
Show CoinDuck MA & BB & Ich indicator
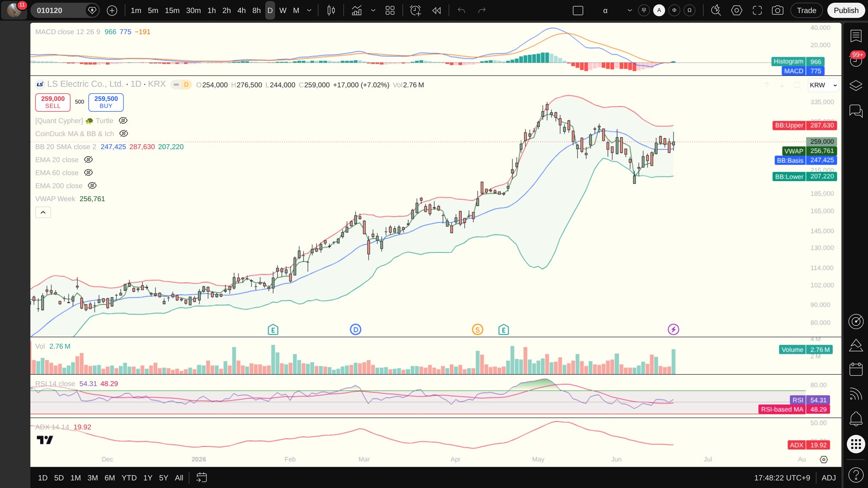(124, 133)
